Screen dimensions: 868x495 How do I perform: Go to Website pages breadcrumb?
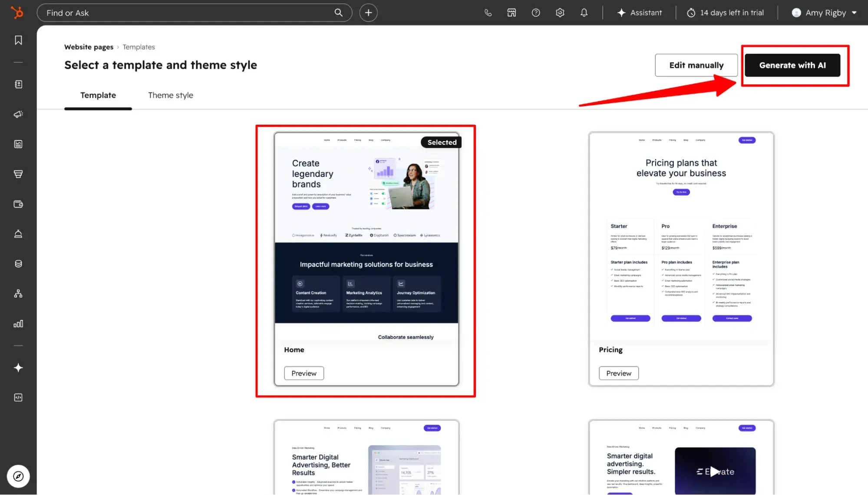(89, 47)
